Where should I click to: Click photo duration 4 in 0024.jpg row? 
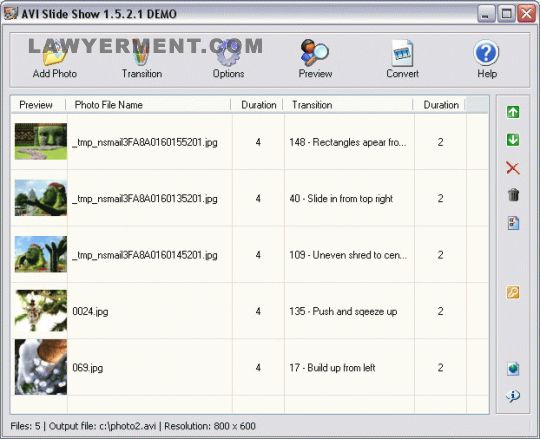[258, 312]
